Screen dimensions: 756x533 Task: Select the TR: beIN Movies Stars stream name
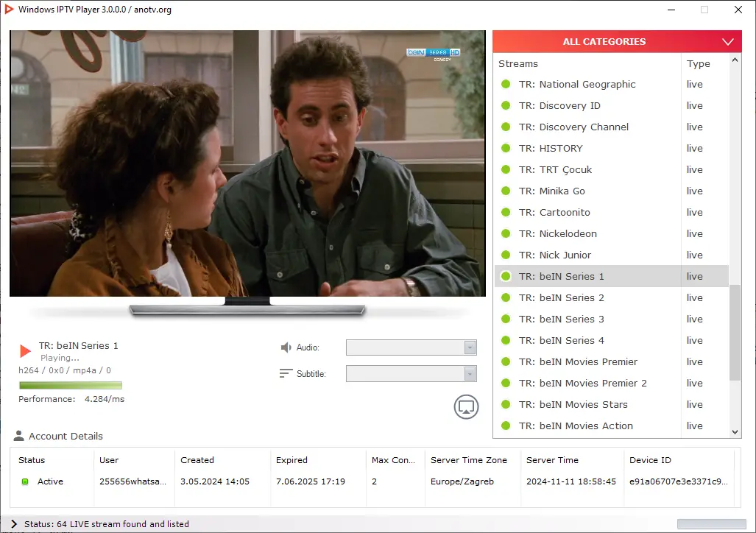[x=573, y=404]
